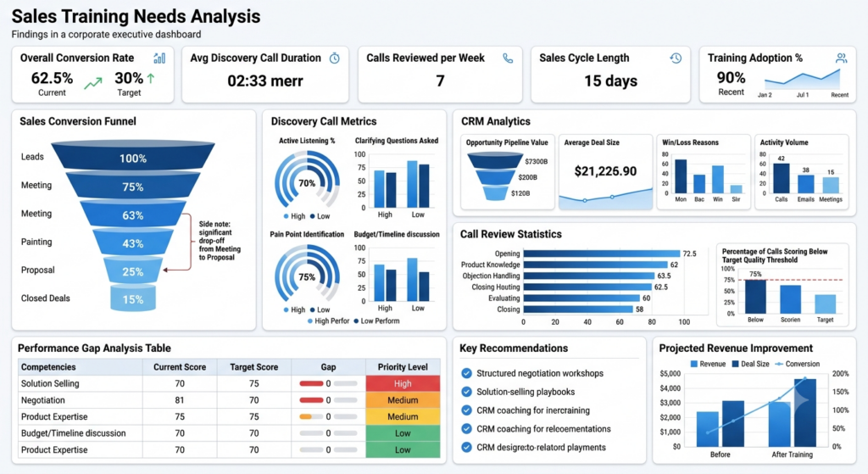Screen dimensions: 868x474
Task: Click the gap progress bar in Solution Selling row
Action: coord(328,383)
